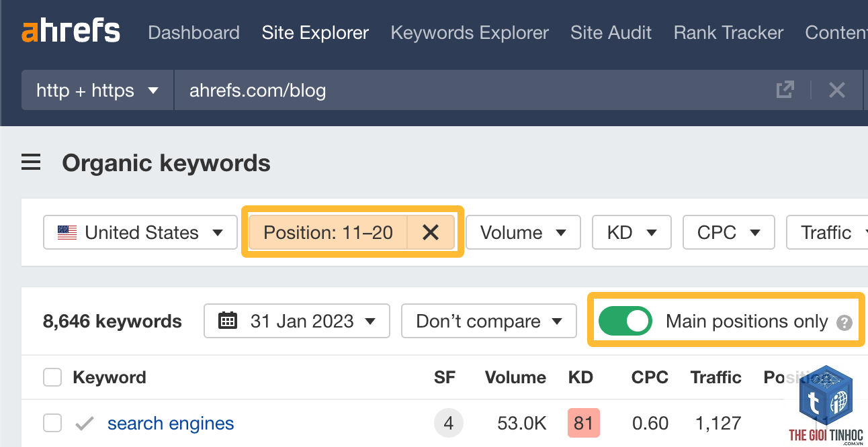Screen dimensions: 868x447
Task: Open Site Audit in navigation
Action: coord(611,32)
